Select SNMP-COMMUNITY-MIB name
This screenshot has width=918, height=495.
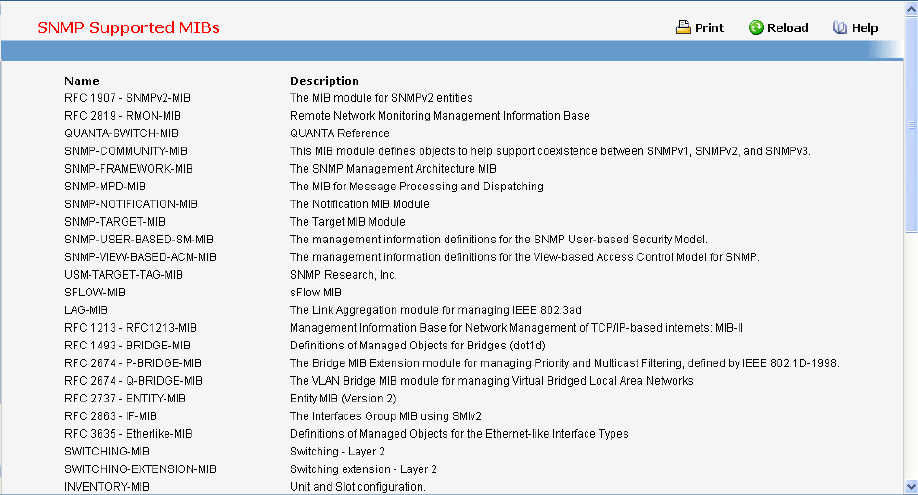pyautogui.click(x=126, y=151)
